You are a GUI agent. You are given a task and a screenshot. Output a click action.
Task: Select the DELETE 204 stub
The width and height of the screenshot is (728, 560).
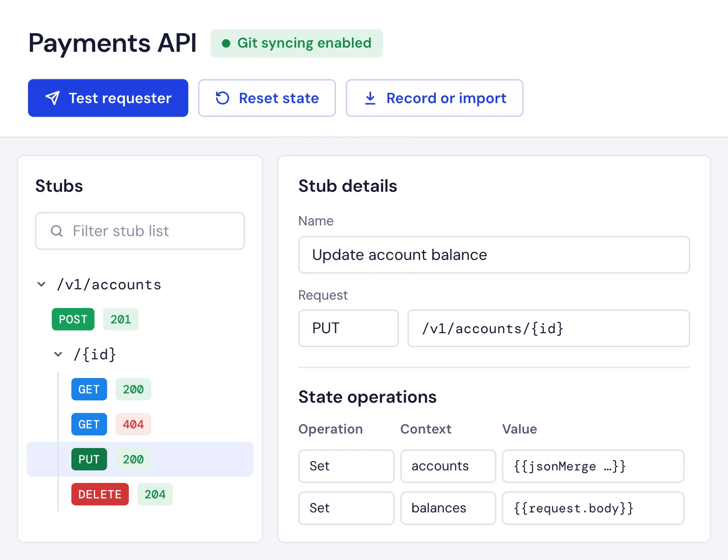tap(122, 494)
